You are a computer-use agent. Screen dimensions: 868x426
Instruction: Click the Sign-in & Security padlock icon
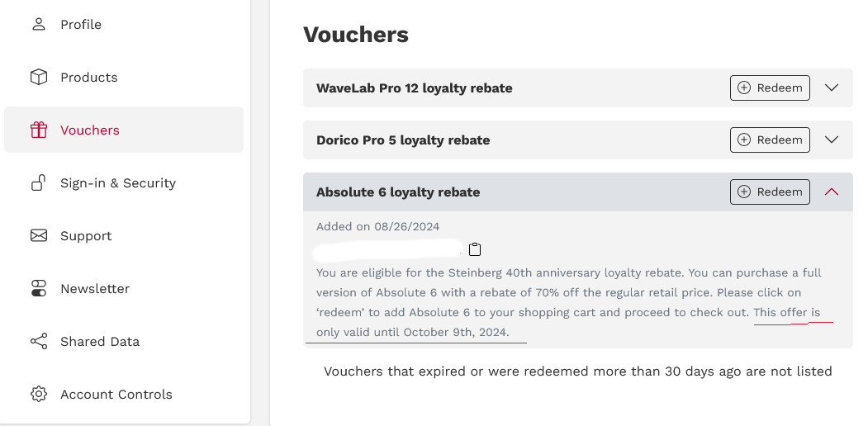click(39, 182)
